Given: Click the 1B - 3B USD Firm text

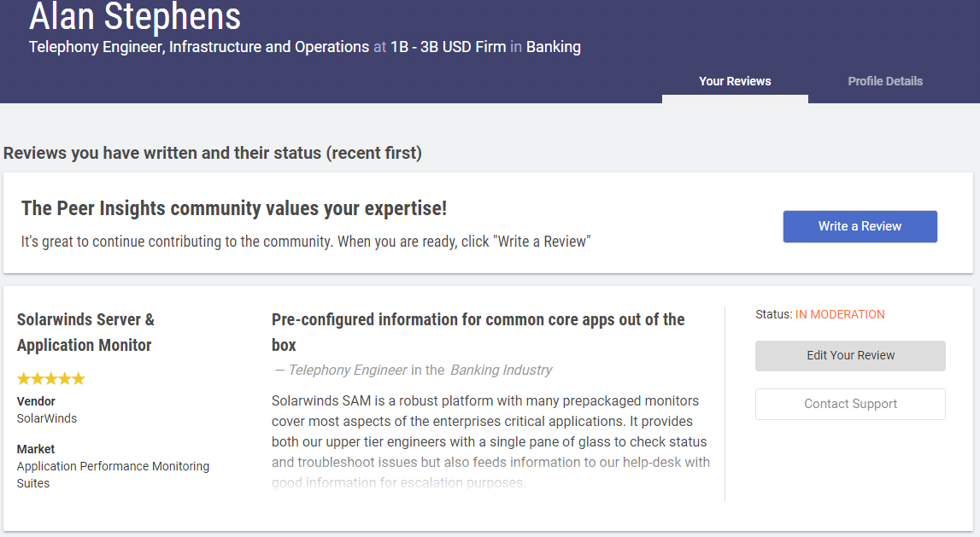Looking at the screenshot, I should [448, 47].
